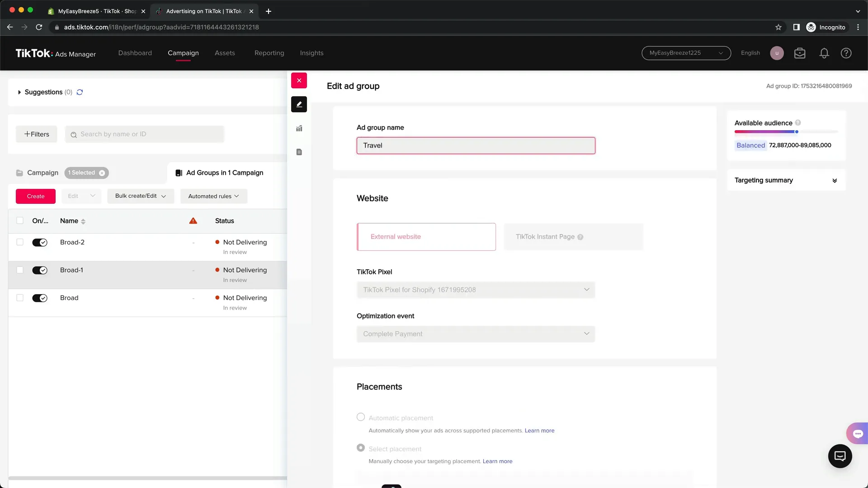This screenshot has height=488, width=868.
Task: Open the document log icon in side strip
Action: tap(299, 152)
